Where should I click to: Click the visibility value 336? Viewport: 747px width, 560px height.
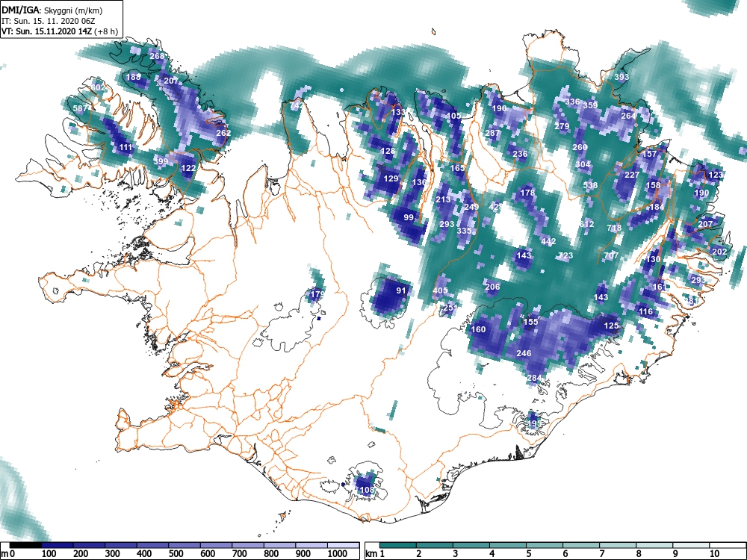coord(572,102)
